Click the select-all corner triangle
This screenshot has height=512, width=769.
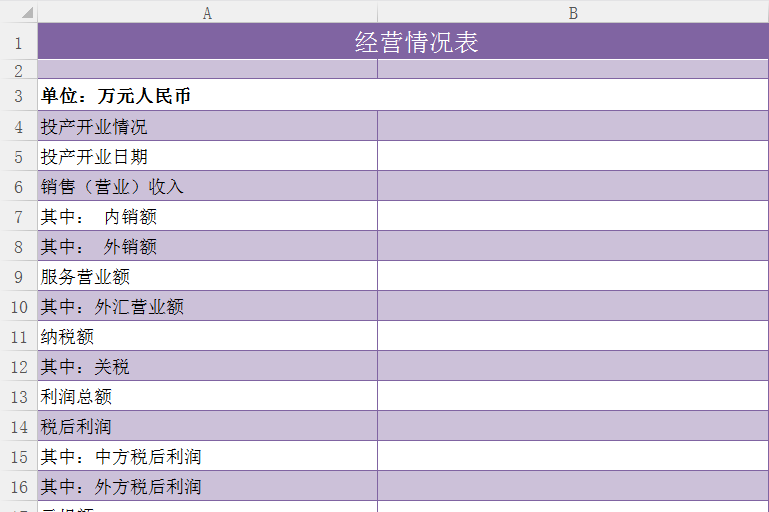[x=27, y=13]
